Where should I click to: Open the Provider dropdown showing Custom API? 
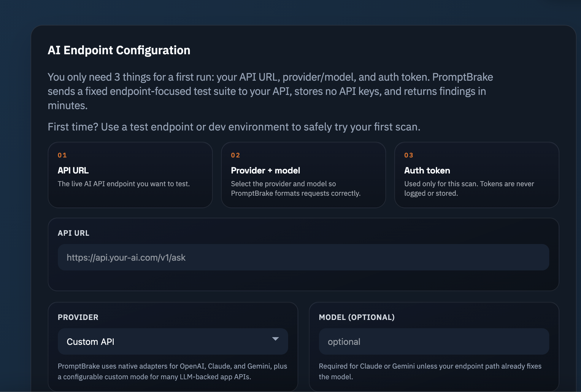(x=173, y=342)
